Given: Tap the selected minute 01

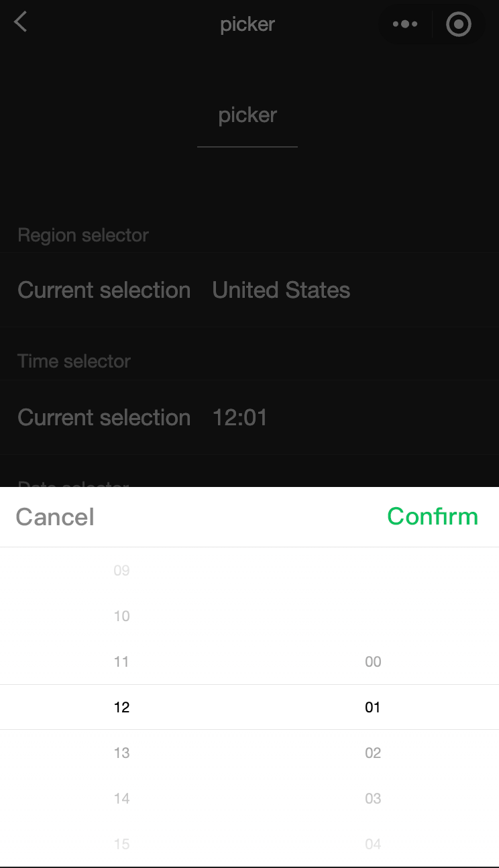Looking at the screenshot, I should tap(373, 707).
